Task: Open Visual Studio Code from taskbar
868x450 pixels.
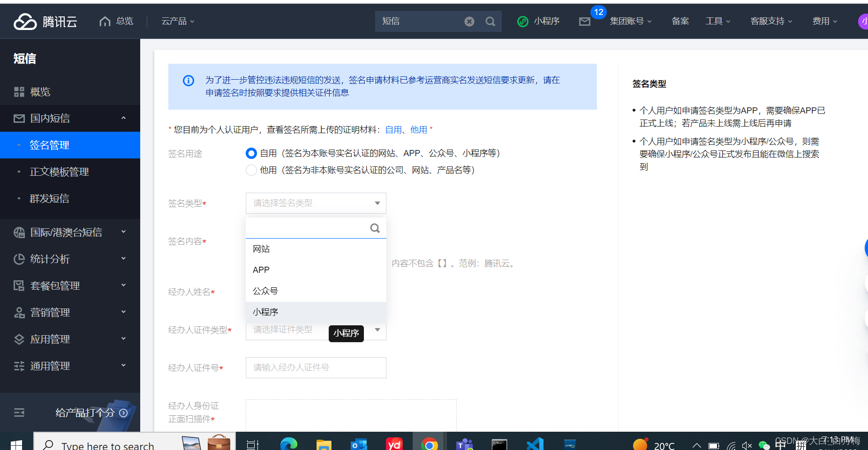Action: coord(535,444)
